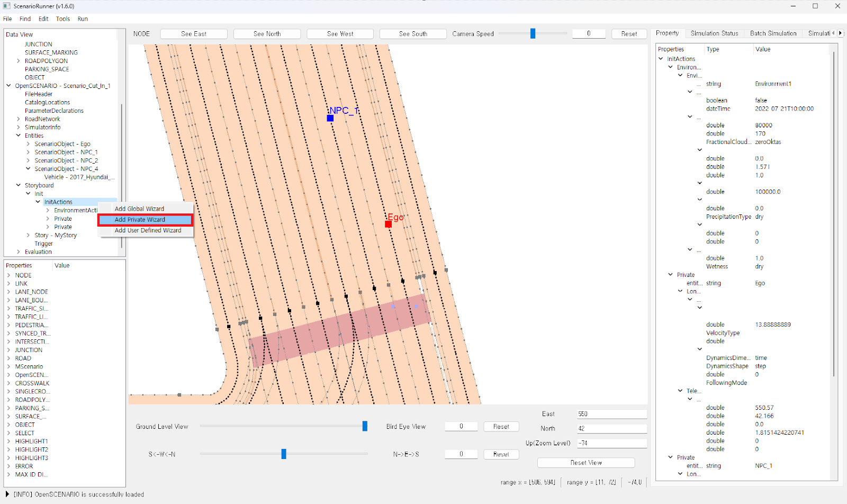847x504 pixels.
Task: Click the blue NPC_1 vehicle marker
Action: coord(330,118)
